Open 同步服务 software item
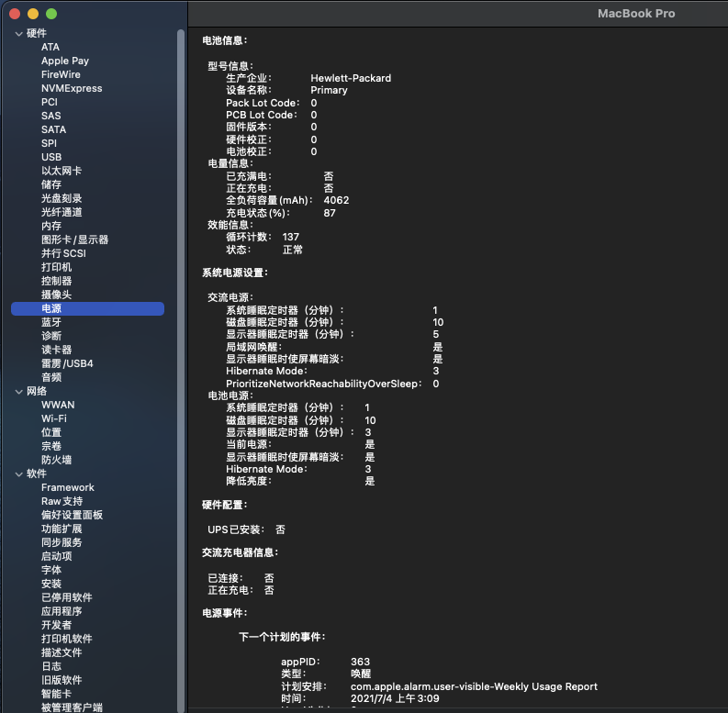This screenshot has width=728, height=713. tap(62, 542)
